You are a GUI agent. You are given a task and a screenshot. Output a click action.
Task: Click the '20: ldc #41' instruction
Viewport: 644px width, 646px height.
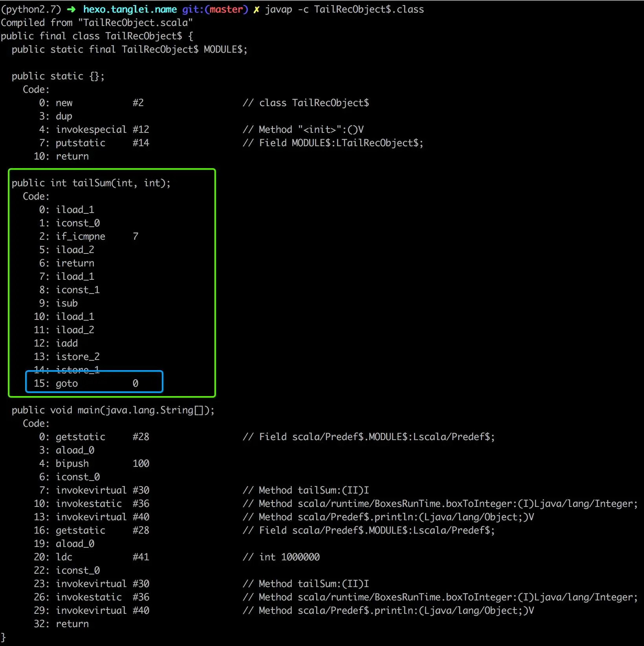pos(91,557)
